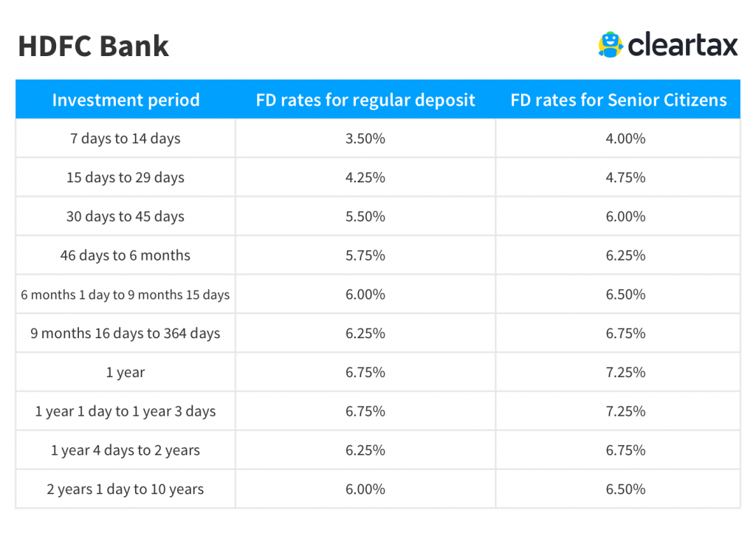756x533 pixels.
Task: Select the 7 days to 14 days row
Action: coord(126,139)
